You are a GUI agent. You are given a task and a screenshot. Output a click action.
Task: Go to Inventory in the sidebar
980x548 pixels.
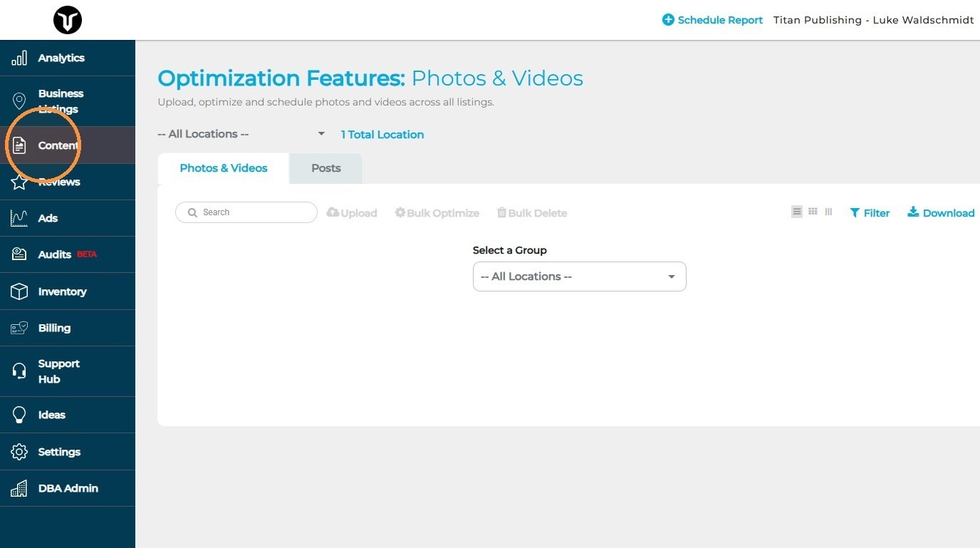coord(68,291)
